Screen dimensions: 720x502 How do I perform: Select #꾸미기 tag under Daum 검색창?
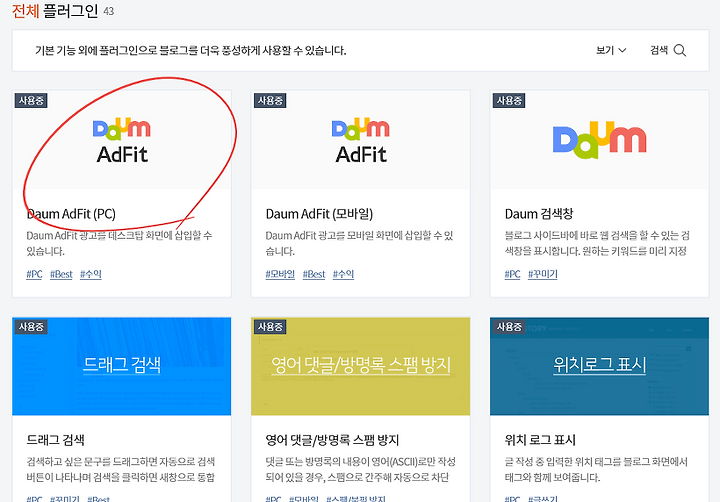click(x=542, y=274)
